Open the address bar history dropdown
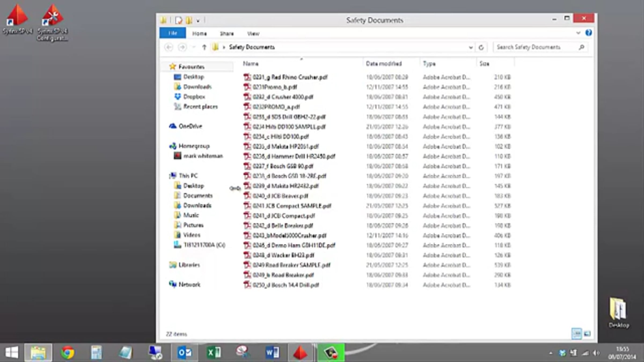The image size is (644, 362). [x=471, y=47]
